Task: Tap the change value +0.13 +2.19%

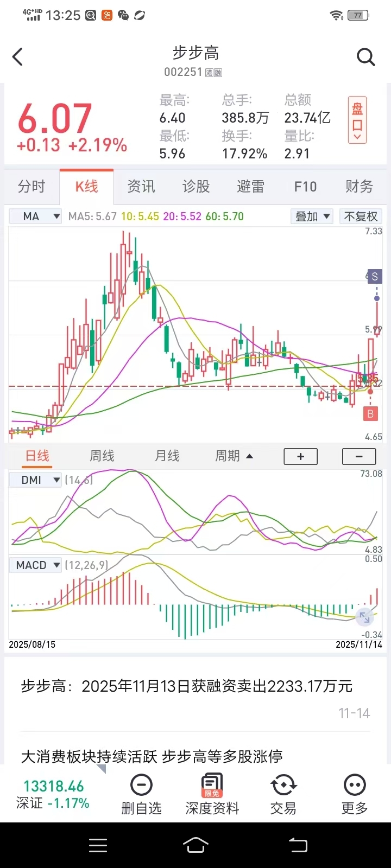Action: [x=72, y=145]
